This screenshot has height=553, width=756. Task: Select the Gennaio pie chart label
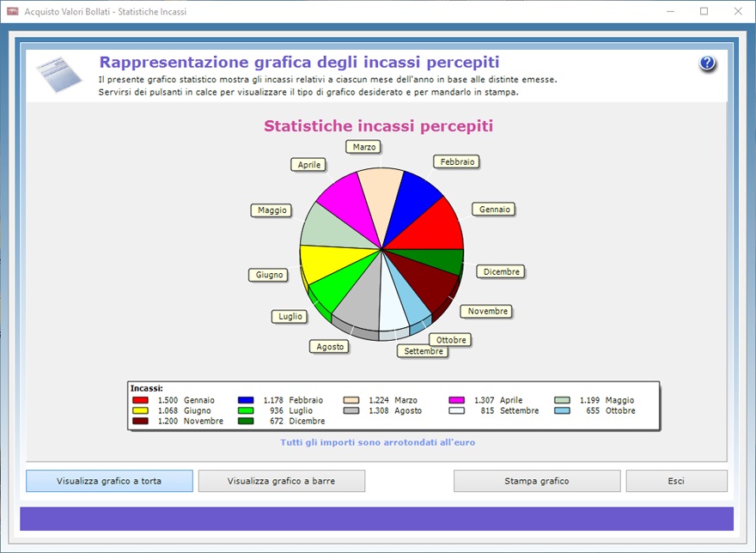pyautogui.click(x=494, y=210)
